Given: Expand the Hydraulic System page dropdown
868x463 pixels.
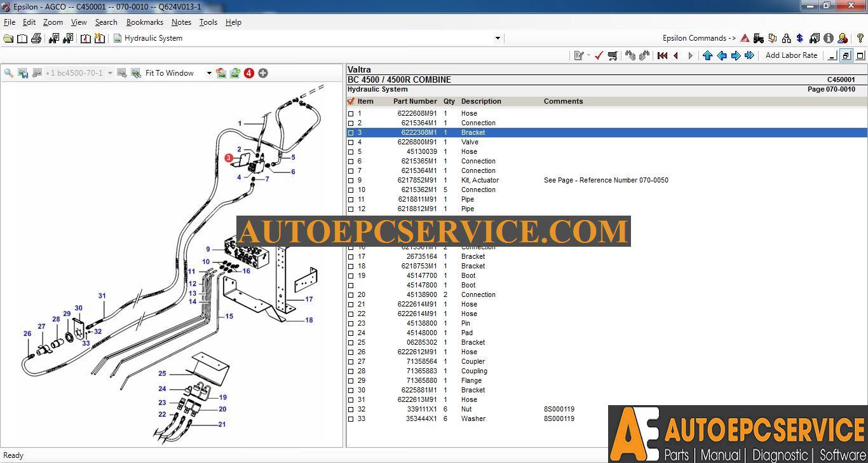Looking at the screenshot, I should (498, 38).
